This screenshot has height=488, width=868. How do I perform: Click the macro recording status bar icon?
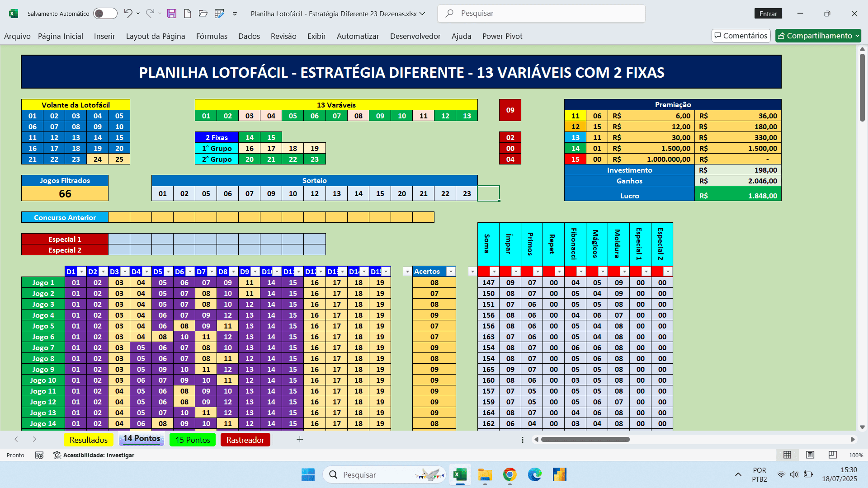[x=39, y=455]
